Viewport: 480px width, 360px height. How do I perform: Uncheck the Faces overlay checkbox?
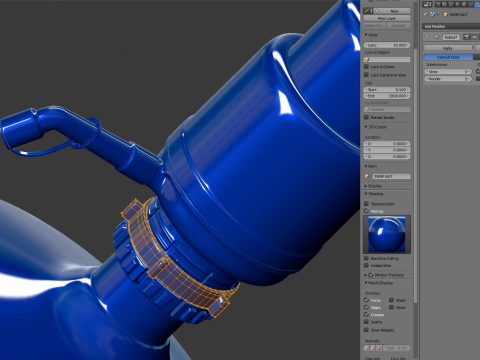[366, 300]
